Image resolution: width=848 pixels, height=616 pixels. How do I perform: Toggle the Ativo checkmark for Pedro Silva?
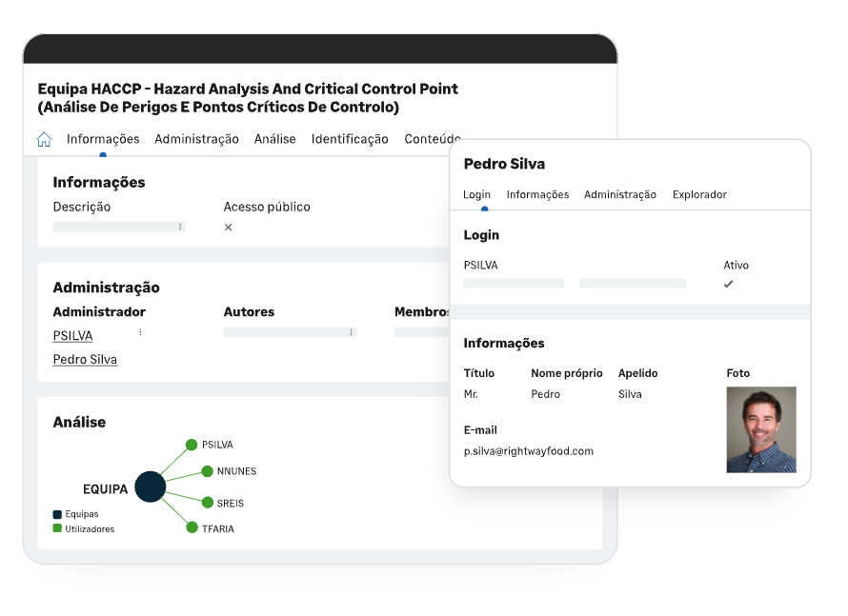(x=728, y=284)
